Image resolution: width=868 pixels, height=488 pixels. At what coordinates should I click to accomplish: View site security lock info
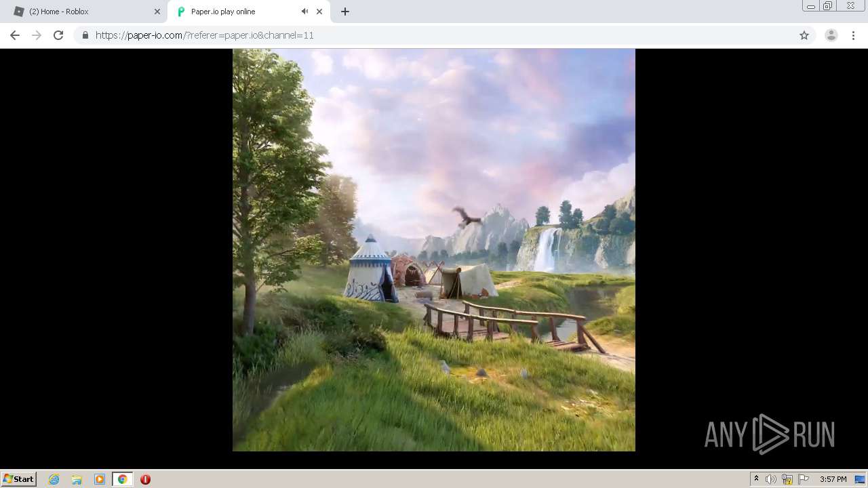point(85,35)
